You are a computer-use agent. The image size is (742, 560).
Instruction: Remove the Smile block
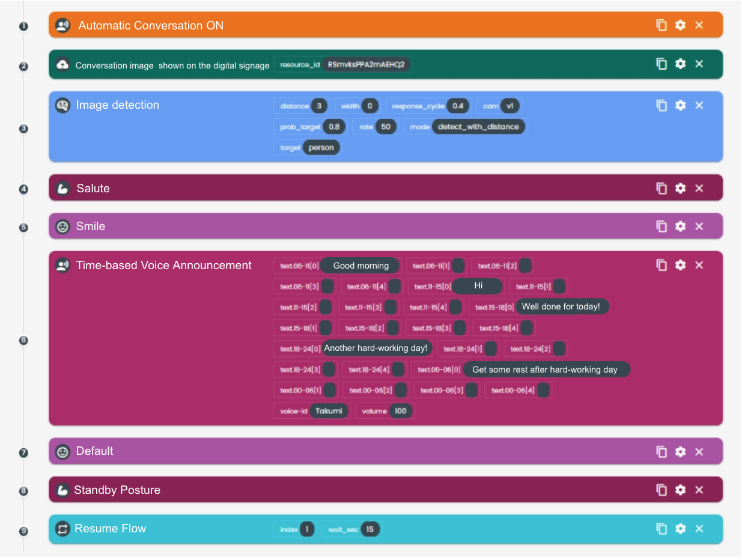(699, 227)
